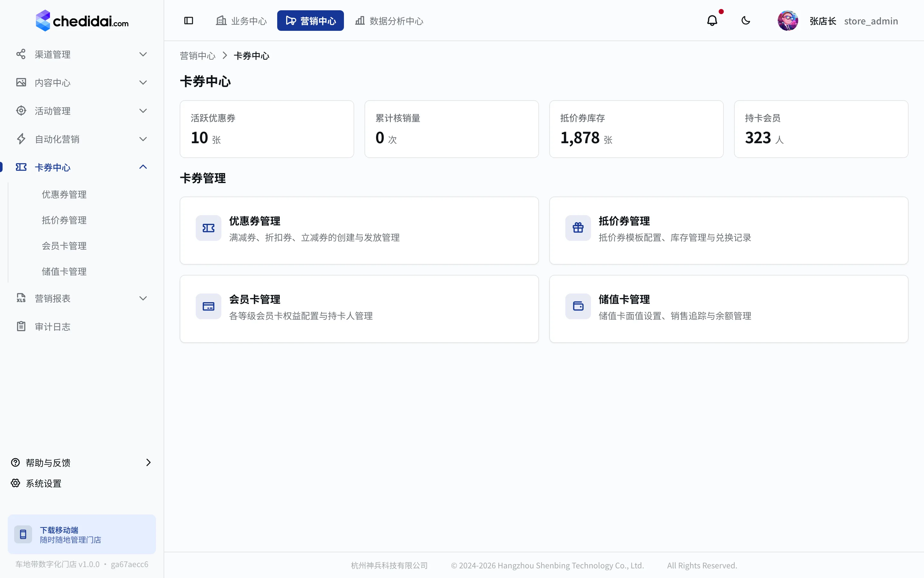Click the 自动化营销 lightning icon
924x578 pixels.
tap(21, 139)
